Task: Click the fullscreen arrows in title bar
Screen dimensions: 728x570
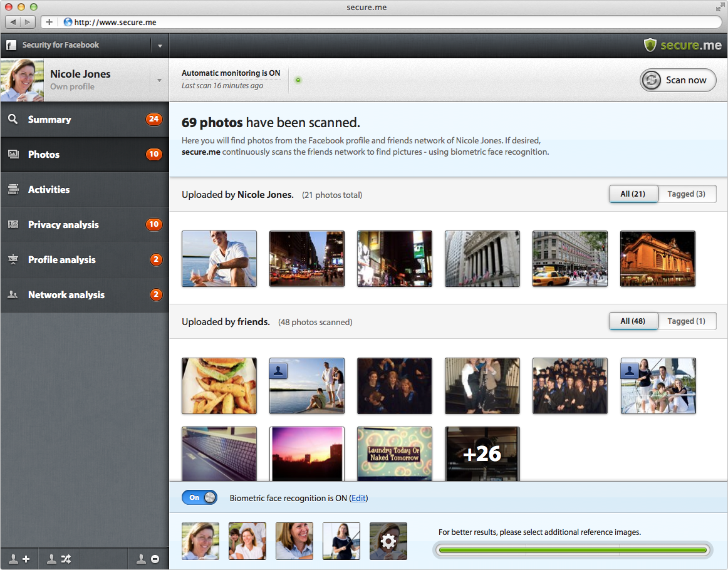Action: pos(720,7)
